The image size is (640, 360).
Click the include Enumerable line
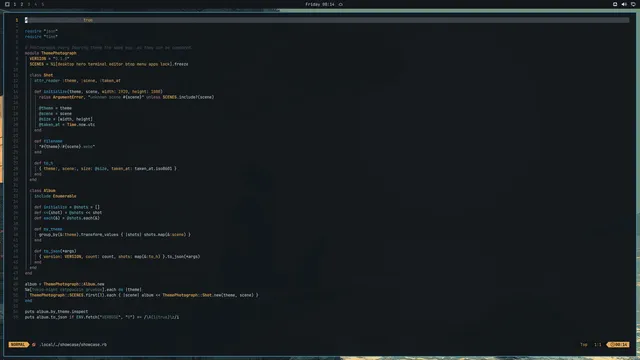(55, 196)
